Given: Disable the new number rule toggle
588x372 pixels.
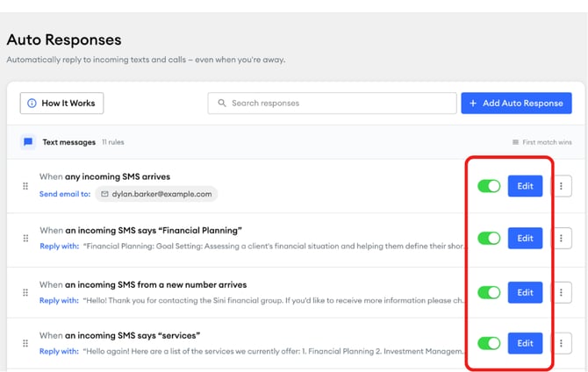Looking at the screenshot, I should [489, 292].
